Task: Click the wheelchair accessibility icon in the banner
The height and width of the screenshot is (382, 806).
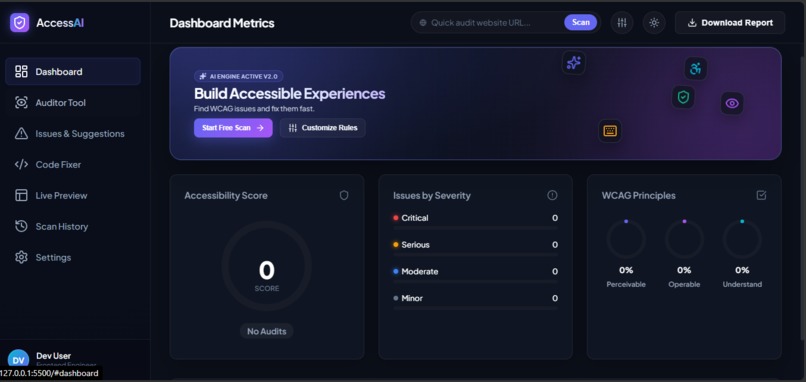Action: click(695, 68)
